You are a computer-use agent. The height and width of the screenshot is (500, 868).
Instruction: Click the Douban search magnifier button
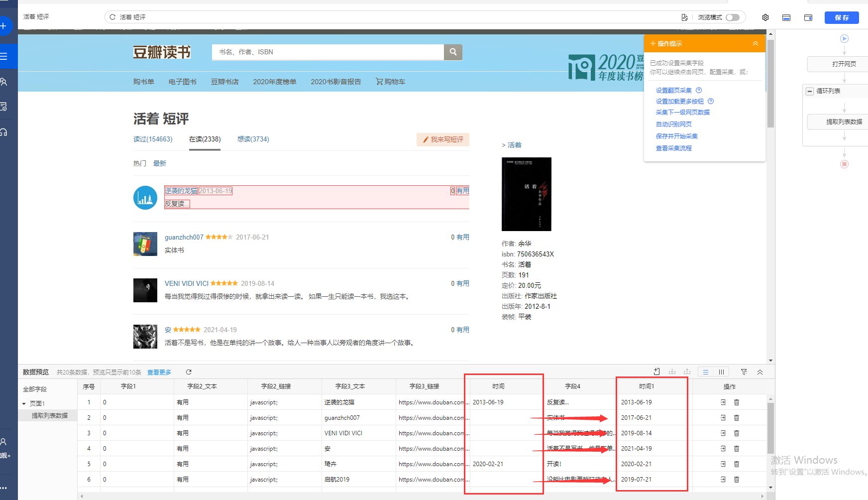point(453,52)
